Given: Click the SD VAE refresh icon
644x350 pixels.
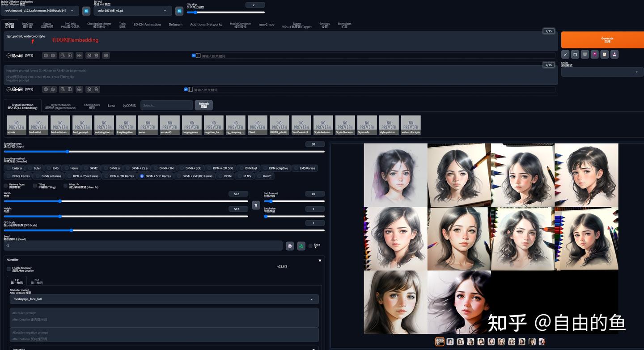Looking at the screenshot, I should pos(179,11).
